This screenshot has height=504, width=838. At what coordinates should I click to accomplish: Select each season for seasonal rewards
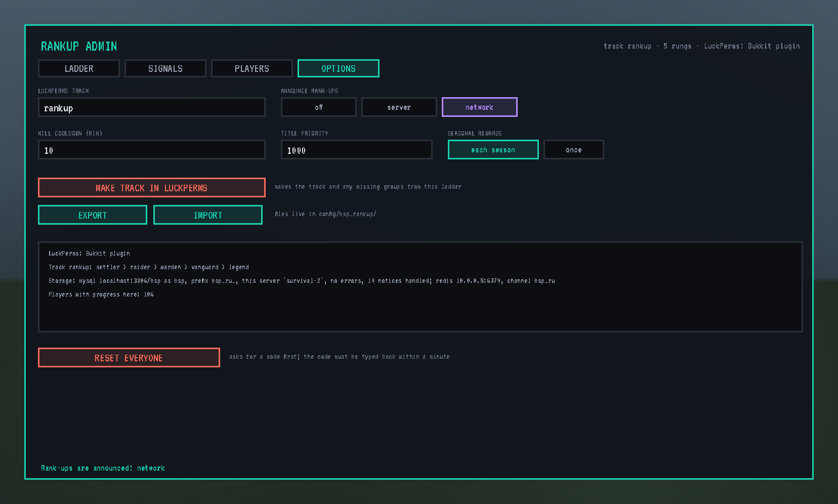[x=493, y=150]
